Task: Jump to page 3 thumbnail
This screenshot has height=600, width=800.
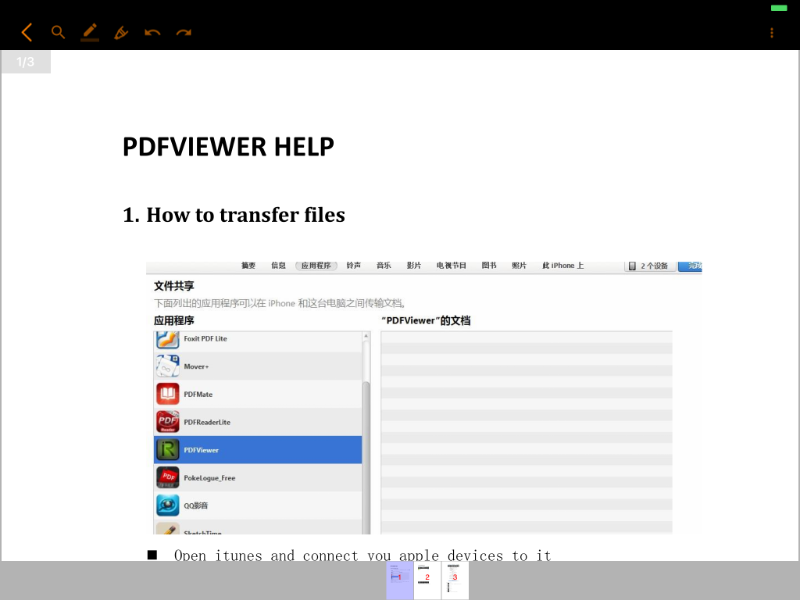Action: [455, 580]
